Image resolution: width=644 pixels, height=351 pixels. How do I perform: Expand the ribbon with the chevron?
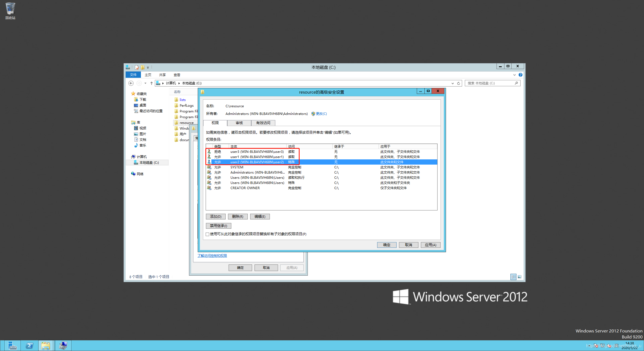coord(515,75)
